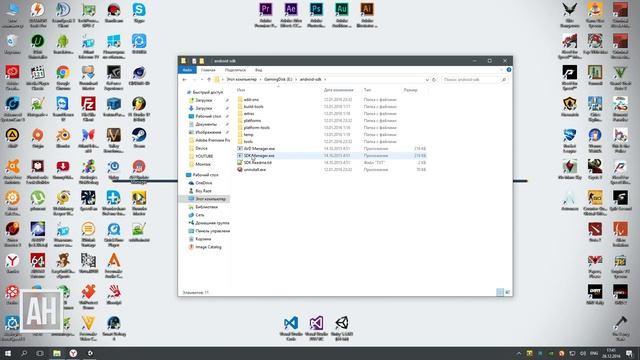Switch Explorer to large icons view

pyautogui.click(x=507, y=292)
